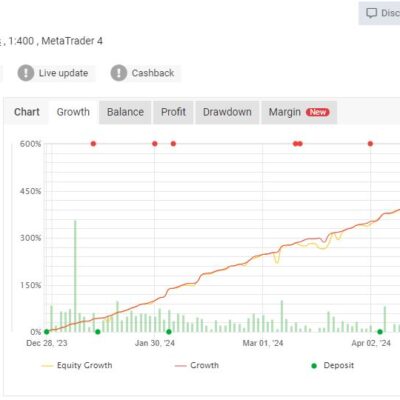Click the green deposit dot at Dec 28
Image resolution: width=400 pixels, height=400 pixels.
[x=47, y=332]
